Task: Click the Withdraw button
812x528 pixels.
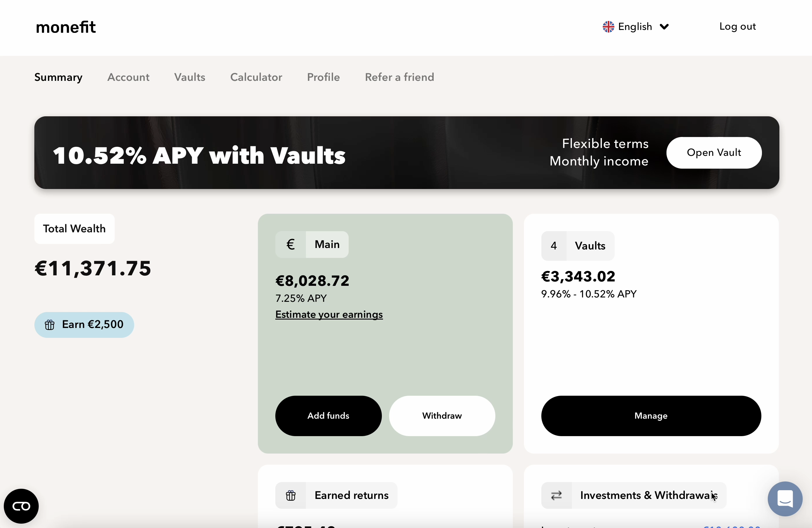Action: (442, 415)
